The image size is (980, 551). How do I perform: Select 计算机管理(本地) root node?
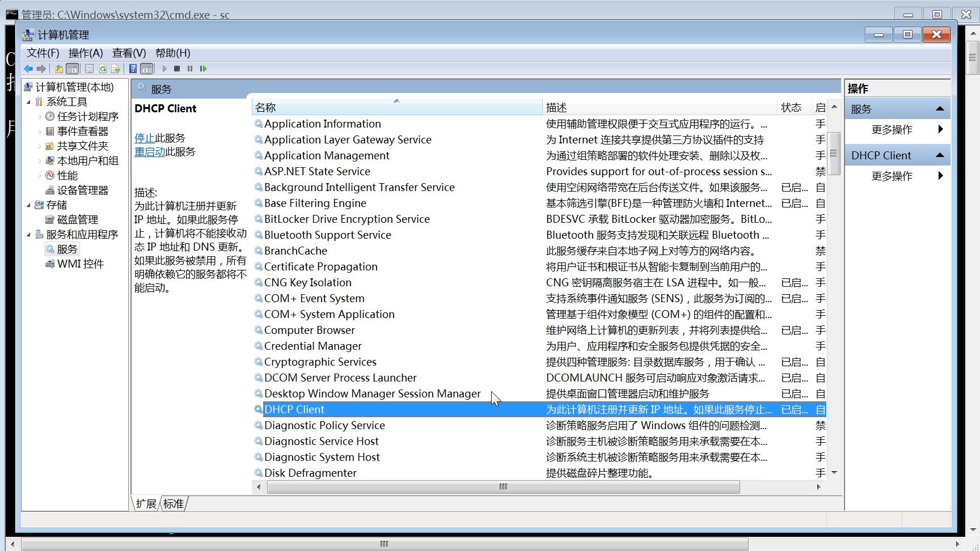[x=74, y=87]
